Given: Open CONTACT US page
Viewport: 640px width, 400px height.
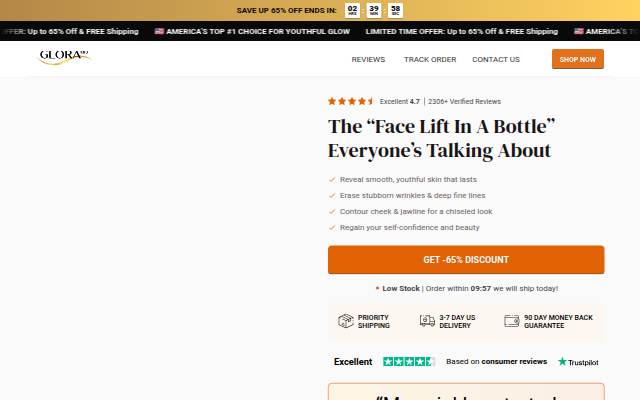Looking at the screenshot, I should click(496, 60).
